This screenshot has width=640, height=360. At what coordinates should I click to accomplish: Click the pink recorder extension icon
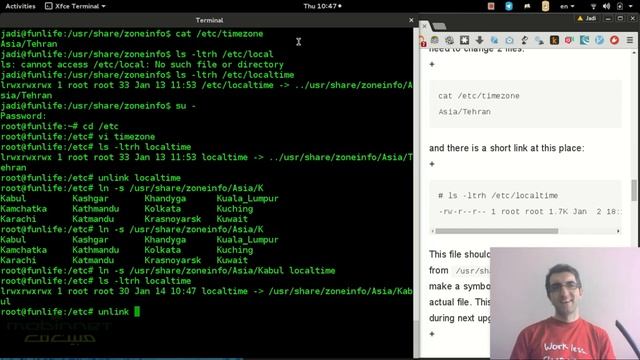pos(569,40)
